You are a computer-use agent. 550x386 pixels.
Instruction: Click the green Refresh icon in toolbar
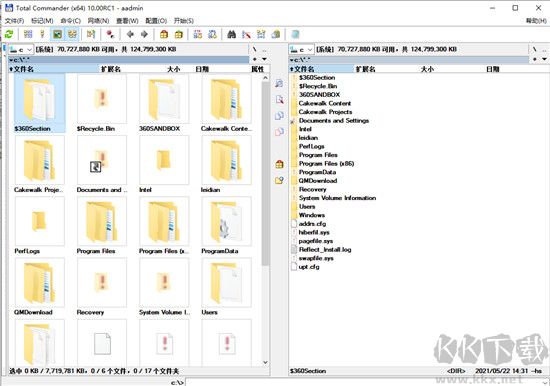pyautogui.click(x=9, y=34)
